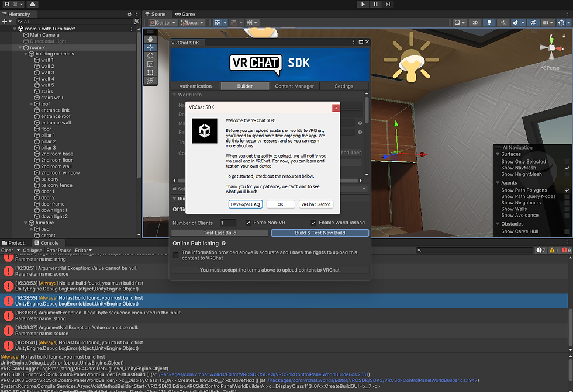Open the Content Manager tab

295,86
